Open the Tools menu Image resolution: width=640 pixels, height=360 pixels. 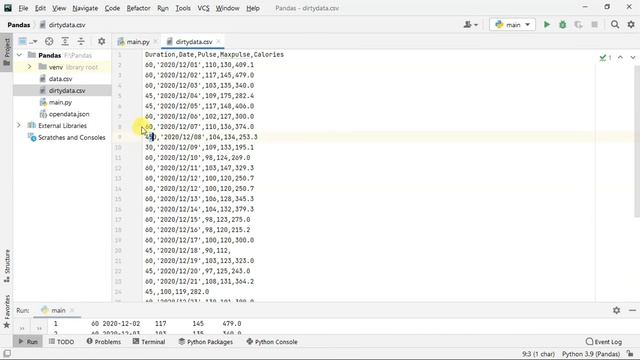(x=183, y=8)
